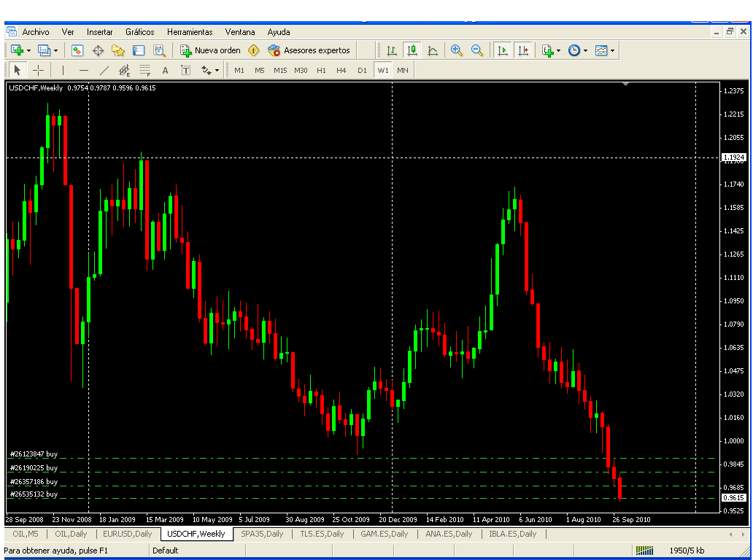Switch to the EURUSD,Daily chart tab
This screenshot has width=753, height=560.
[x=127, y=534]
